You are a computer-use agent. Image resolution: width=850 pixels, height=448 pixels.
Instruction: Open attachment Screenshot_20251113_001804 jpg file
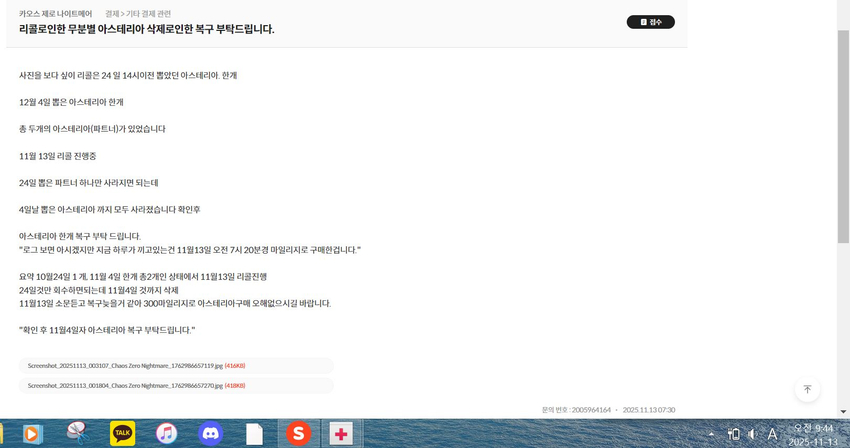pyautogui.click(x=125, y=385)
